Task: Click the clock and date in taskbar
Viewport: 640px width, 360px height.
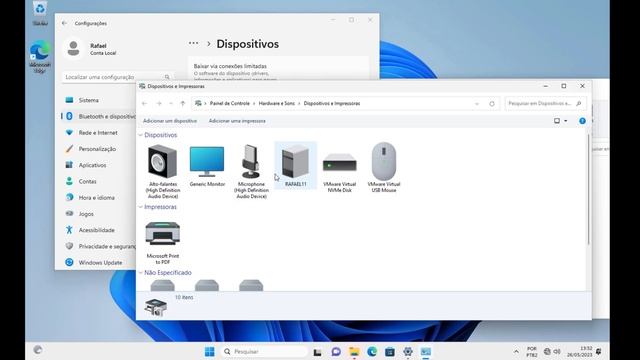Action: tap(580, 351)
